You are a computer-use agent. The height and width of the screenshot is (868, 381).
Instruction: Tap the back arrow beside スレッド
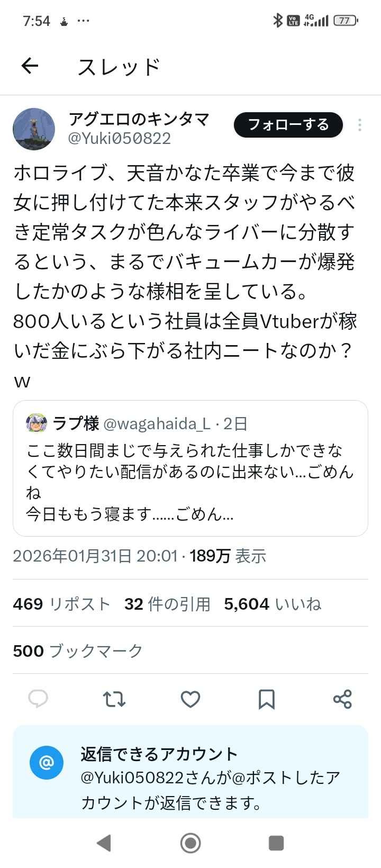click(30, 66)
